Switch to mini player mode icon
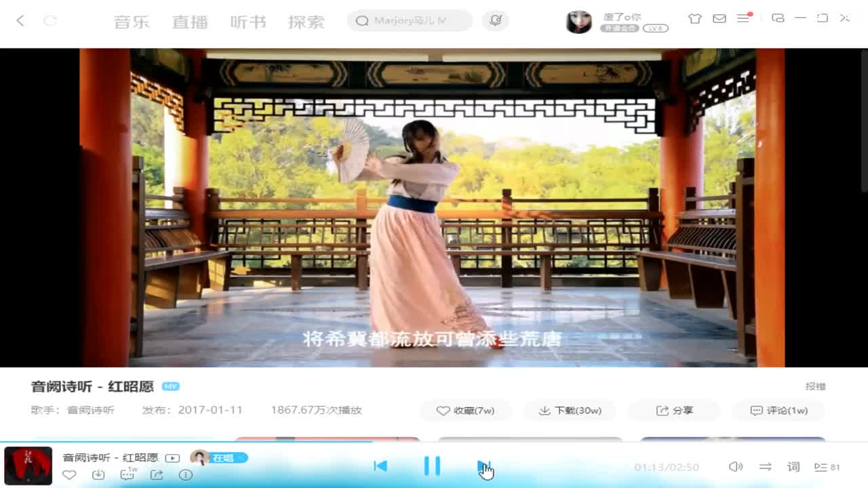 [778, 18]
